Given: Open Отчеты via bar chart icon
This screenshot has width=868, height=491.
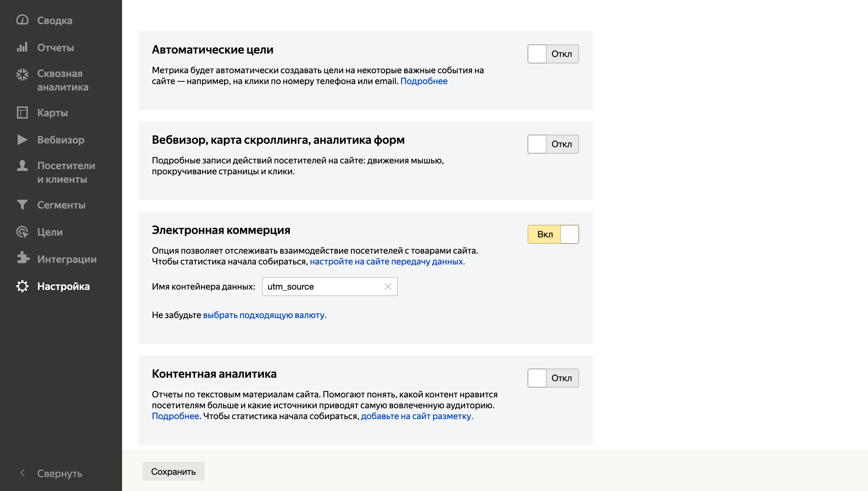Looking at the screenshot, I should tap(22, 47).
